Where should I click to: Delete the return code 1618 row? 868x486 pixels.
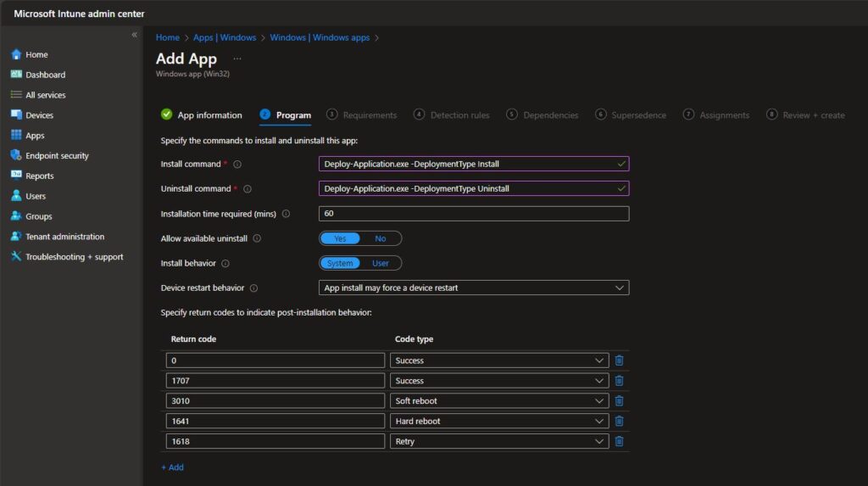[620, 441]
